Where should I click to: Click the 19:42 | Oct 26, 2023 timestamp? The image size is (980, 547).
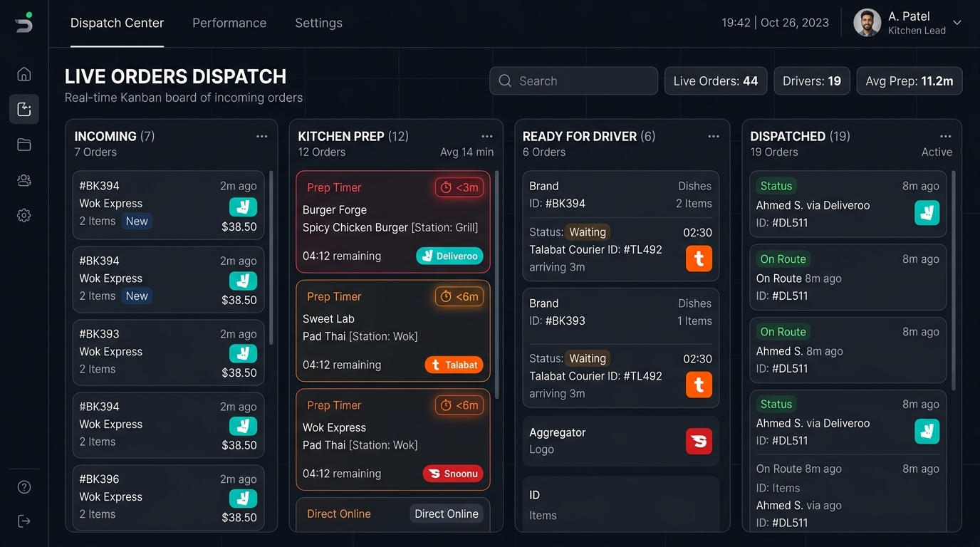pos(775,23)
